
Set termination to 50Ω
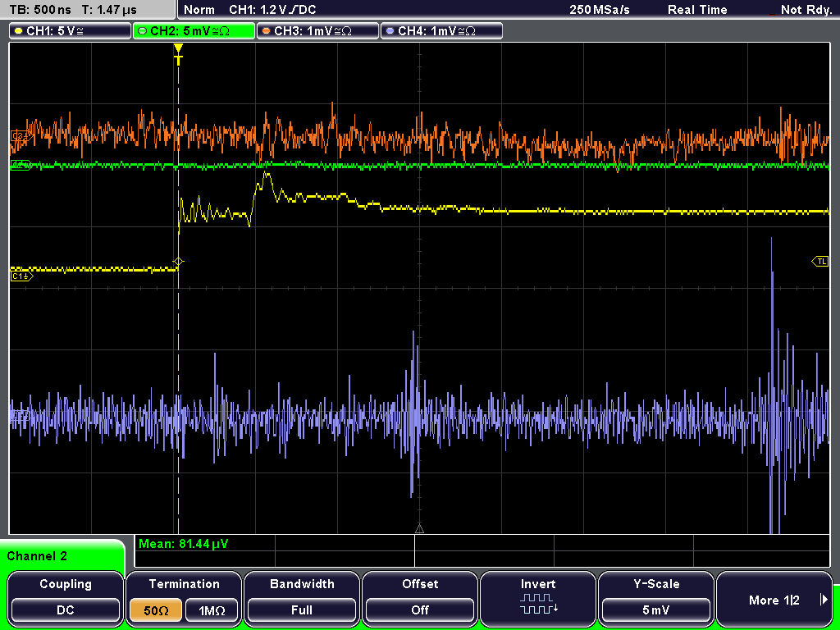(x=156, y=610)
